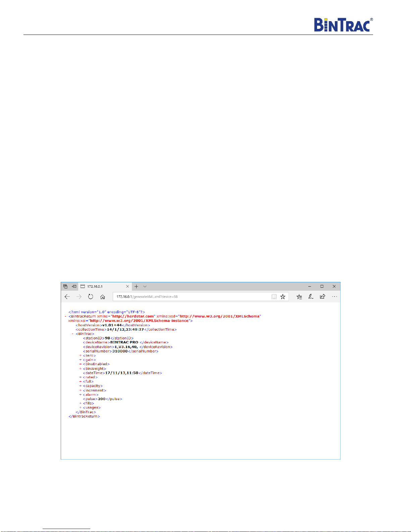This screenshot has width=411, height=532.
Task: Click the serialNumber value 310000
Action: coord(120,351)
